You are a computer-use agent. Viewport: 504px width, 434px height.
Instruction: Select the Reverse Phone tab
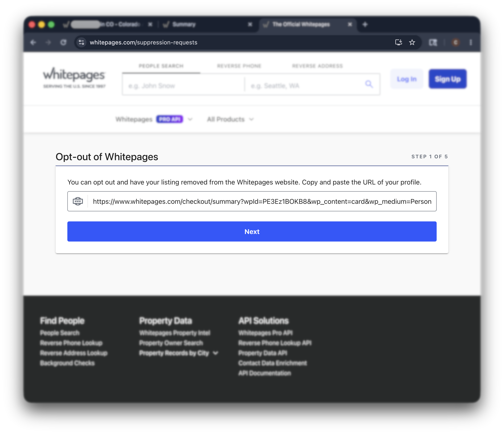click(239, 66)
